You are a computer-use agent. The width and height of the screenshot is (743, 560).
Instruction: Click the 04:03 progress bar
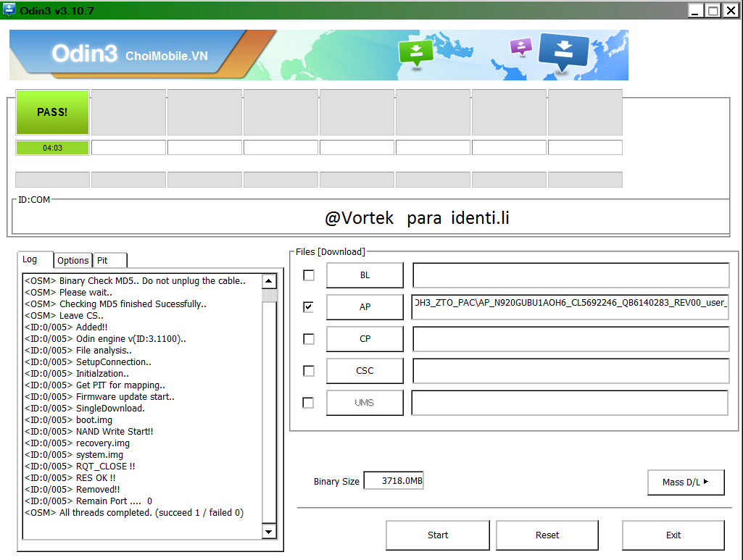point(52,148)
